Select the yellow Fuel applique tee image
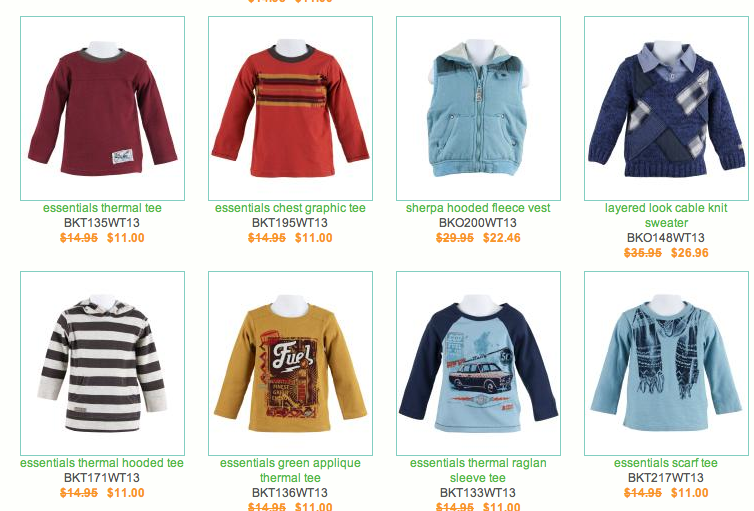754x511 pixels. [x=290, y=363]
